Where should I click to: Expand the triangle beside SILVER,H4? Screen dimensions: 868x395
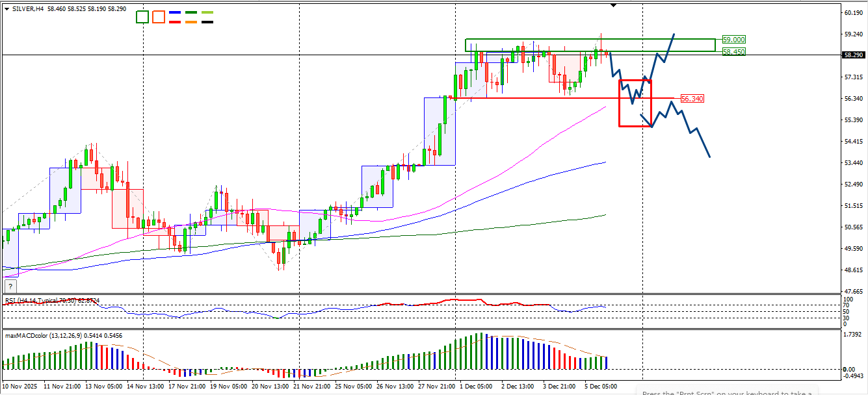click(x=7, y=8)
